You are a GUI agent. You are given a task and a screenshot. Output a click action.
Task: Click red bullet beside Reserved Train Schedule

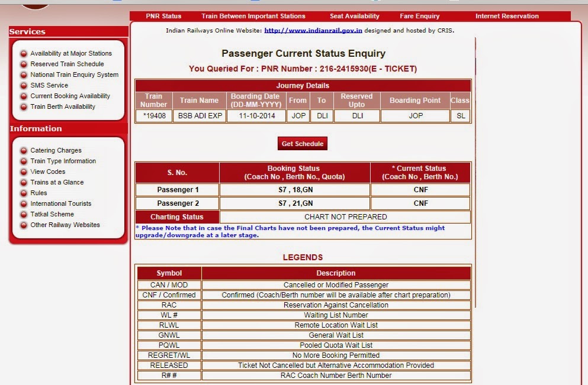coord(24,64)
